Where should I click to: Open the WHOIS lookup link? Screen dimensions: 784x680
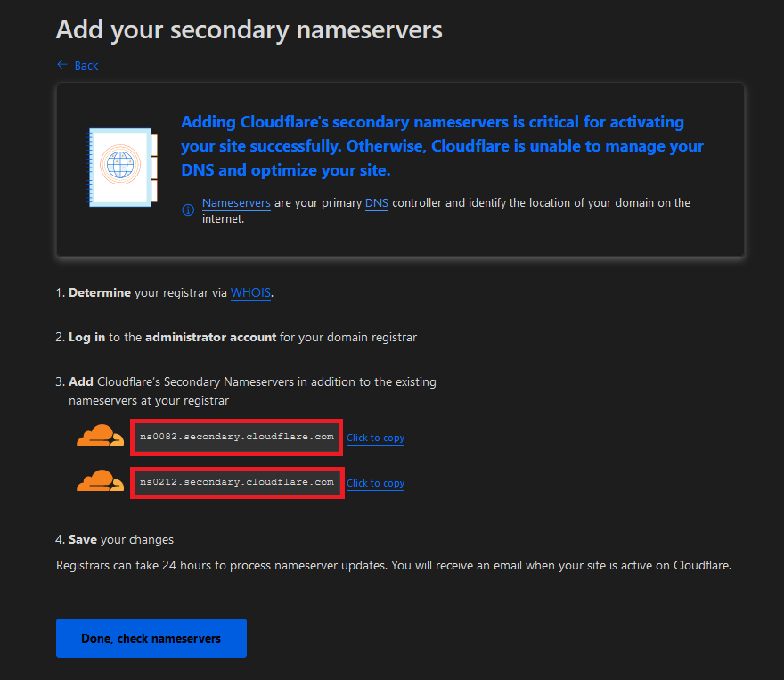250,292
